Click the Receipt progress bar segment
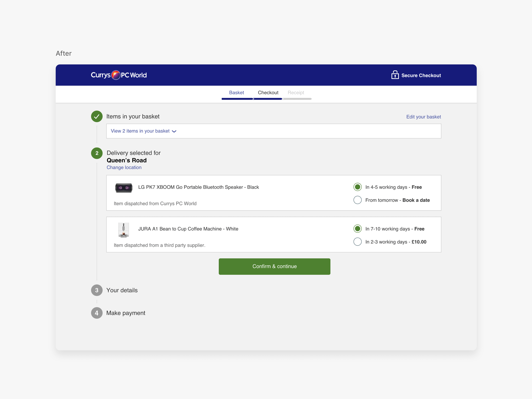 pos(297,99)
